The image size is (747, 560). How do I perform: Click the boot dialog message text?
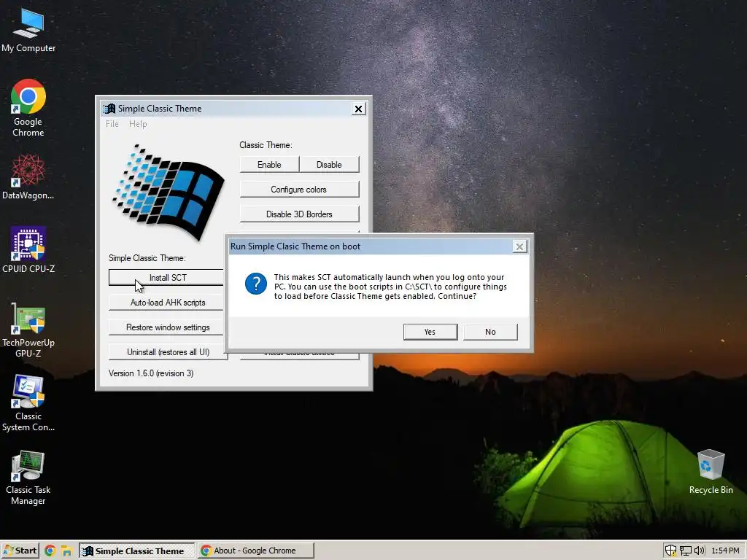point(390,287)
